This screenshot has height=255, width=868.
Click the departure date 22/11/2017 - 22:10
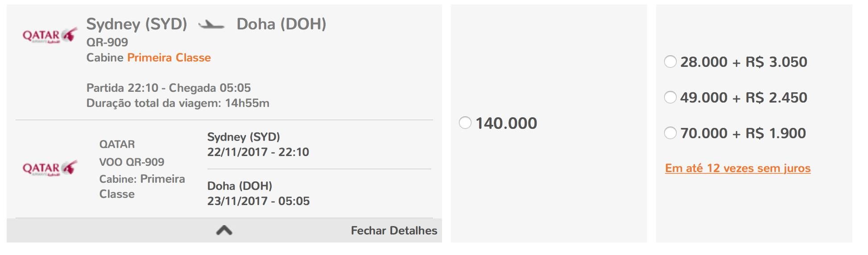click(258, 152)
